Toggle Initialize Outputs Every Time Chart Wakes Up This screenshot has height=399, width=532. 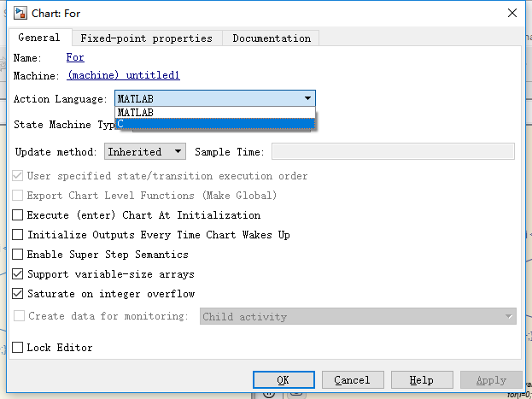click(18, 235)
